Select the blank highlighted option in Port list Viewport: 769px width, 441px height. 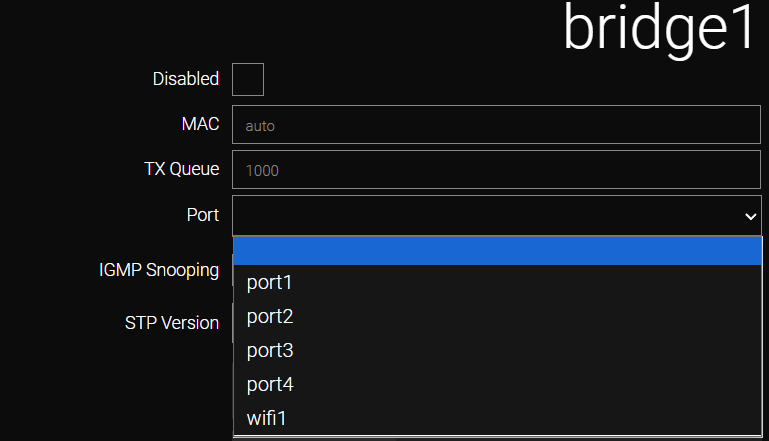497,251
